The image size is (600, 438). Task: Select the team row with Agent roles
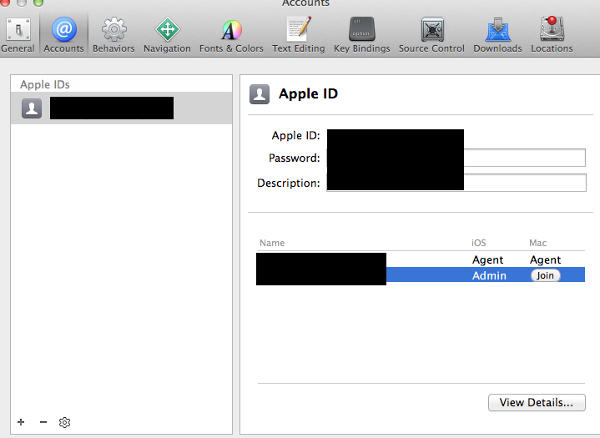click(420, 260)
